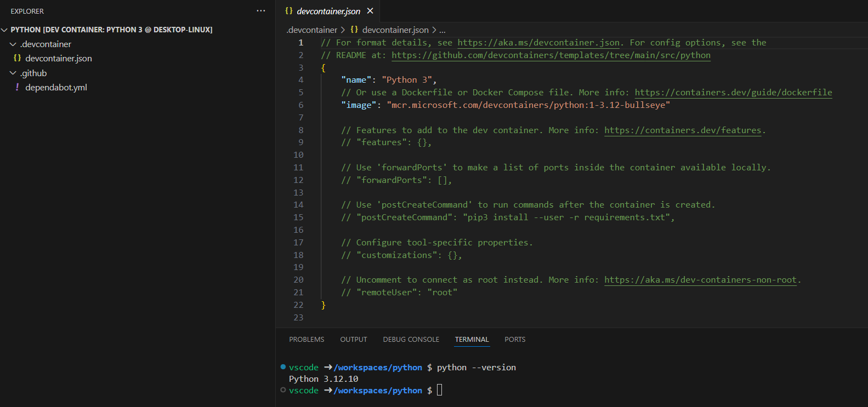The width and height of the screenshot is (868, 407).
Task: Click the JSON icon beside devcontainer.json in Explorer
Action: point(18,58)
